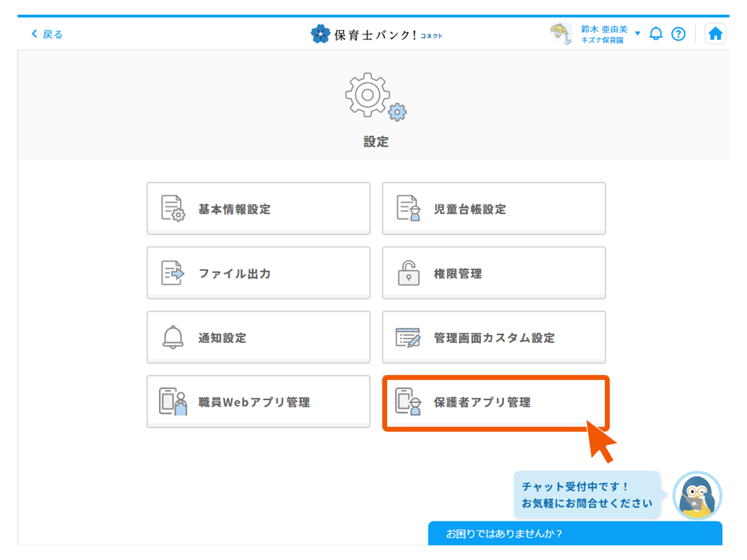Click the home icon in header
Screen dimensions: 747x560
pyautogui.click(x=715, y=34)
